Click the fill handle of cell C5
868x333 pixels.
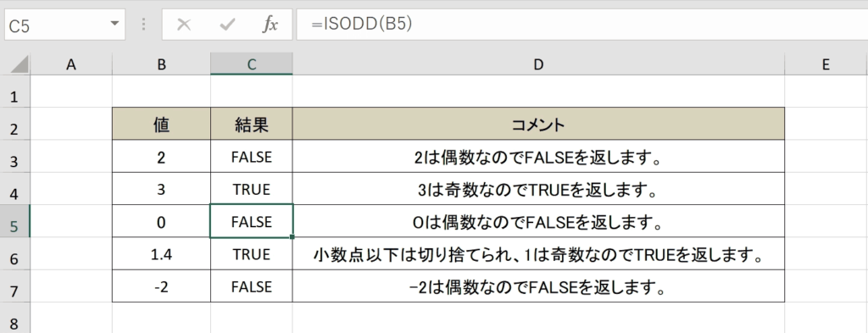[292, 236]
